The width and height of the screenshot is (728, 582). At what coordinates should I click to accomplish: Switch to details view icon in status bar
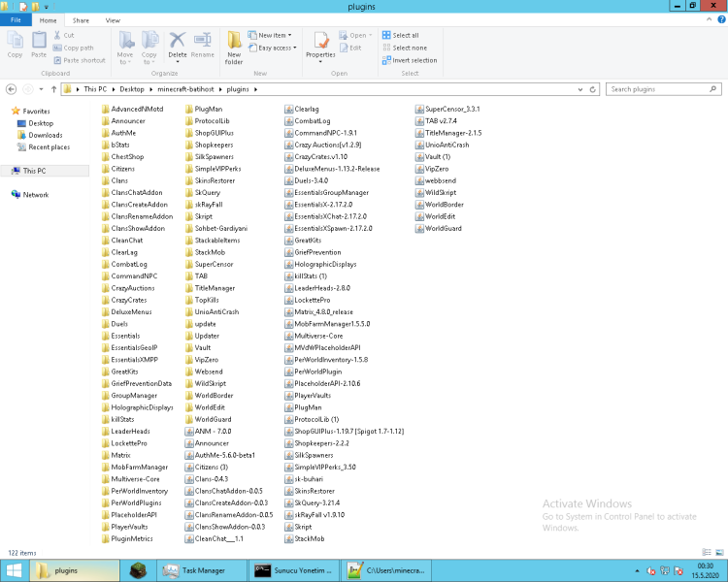(x=707, y=552)
